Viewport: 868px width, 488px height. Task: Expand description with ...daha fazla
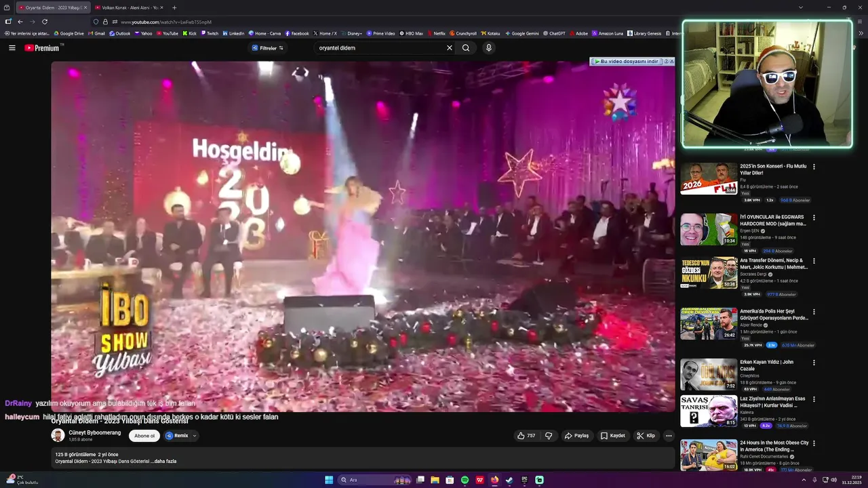click(164, 462)
